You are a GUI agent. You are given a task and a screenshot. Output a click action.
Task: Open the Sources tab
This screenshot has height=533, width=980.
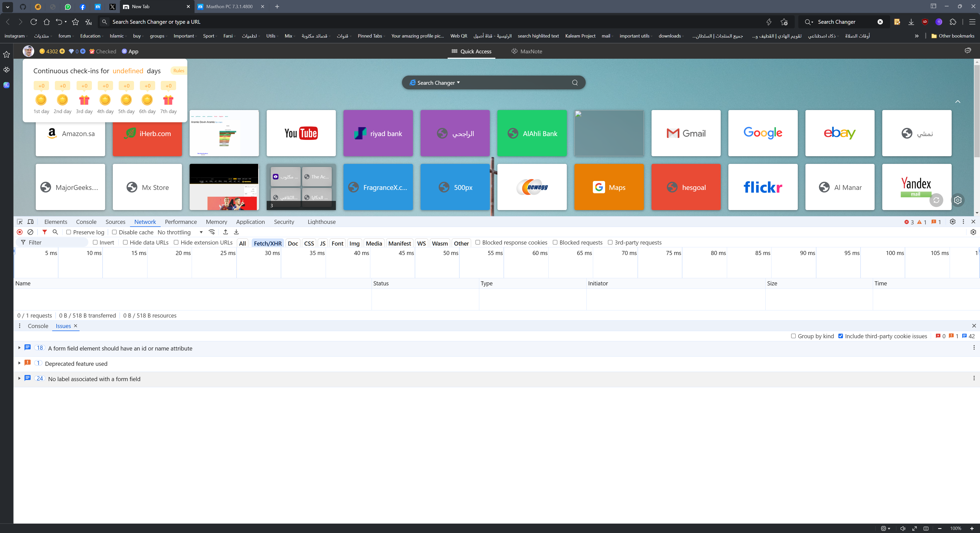115,222
